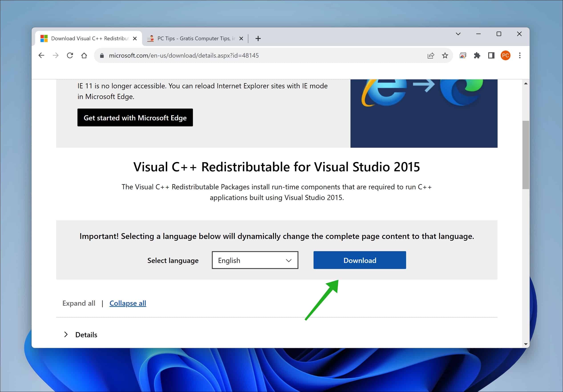
Task: Click the media cast icon in toolbar
Action: (x=462, y=55)
